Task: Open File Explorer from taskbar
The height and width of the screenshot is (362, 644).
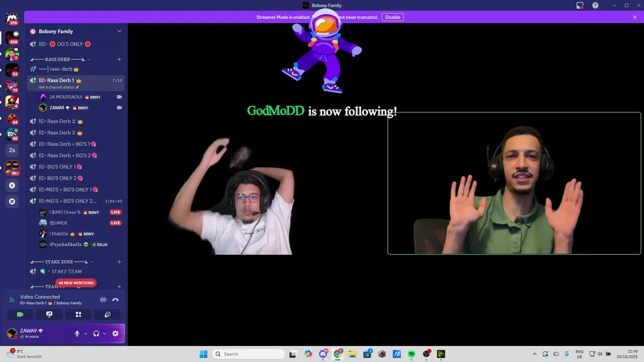Action: [x=352, y=354]
